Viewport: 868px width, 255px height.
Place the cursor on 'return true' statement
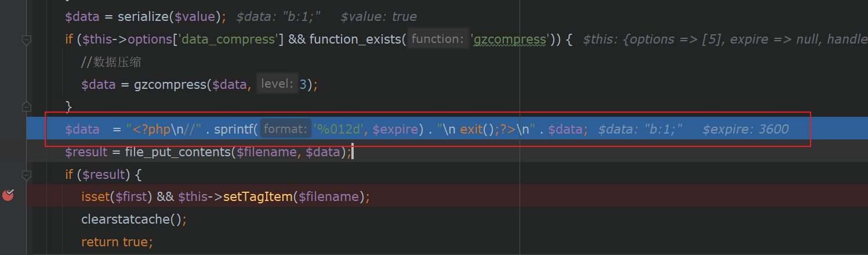[117, 242]
